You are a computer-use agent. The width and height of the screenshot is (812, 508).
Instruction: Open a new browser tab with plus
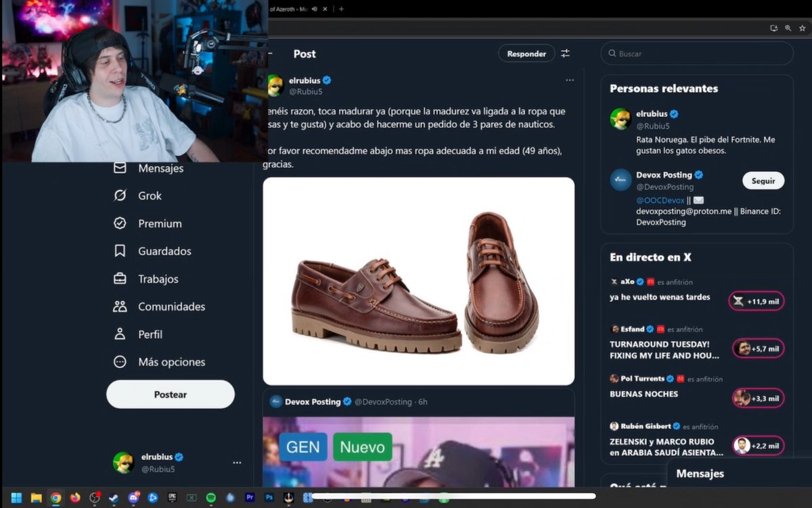341,9
